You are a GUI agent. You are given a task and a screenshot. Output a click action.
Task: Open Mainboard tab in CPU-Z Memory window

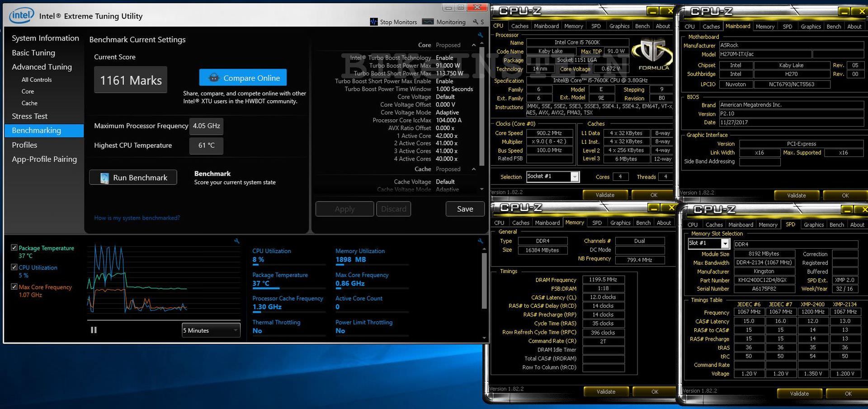547,223
